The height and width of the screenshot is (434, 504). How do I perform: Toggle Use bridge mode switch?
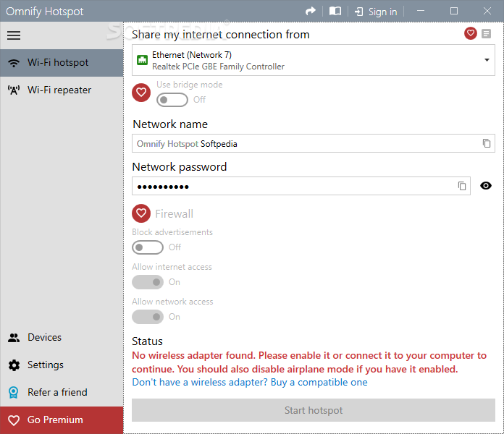tap(172, 100)
